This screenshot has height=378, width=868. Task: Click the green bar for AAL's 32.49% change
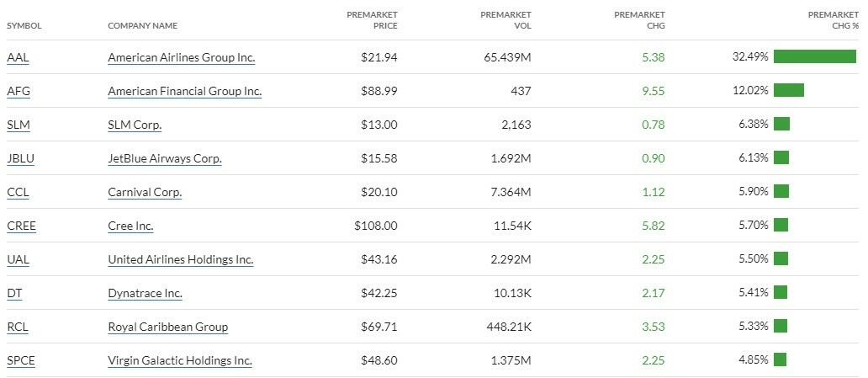point(814,56)
